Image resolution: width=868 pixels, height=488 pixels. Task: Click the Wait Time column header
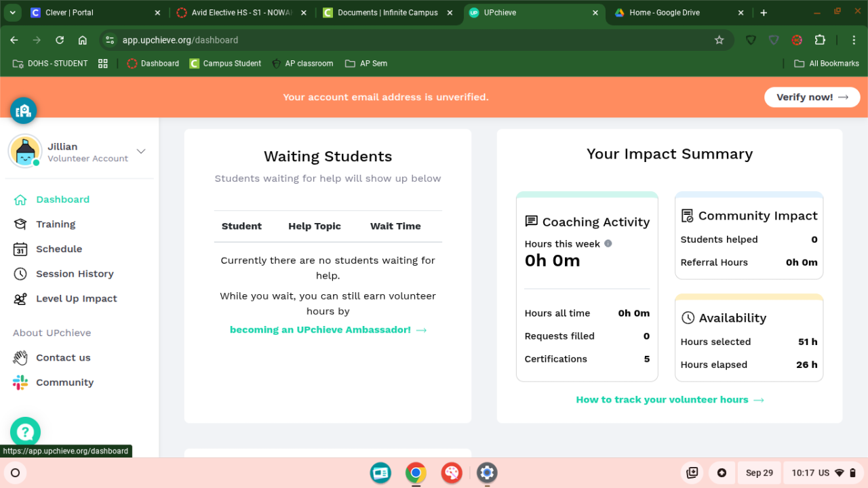[x=395, y=226]
